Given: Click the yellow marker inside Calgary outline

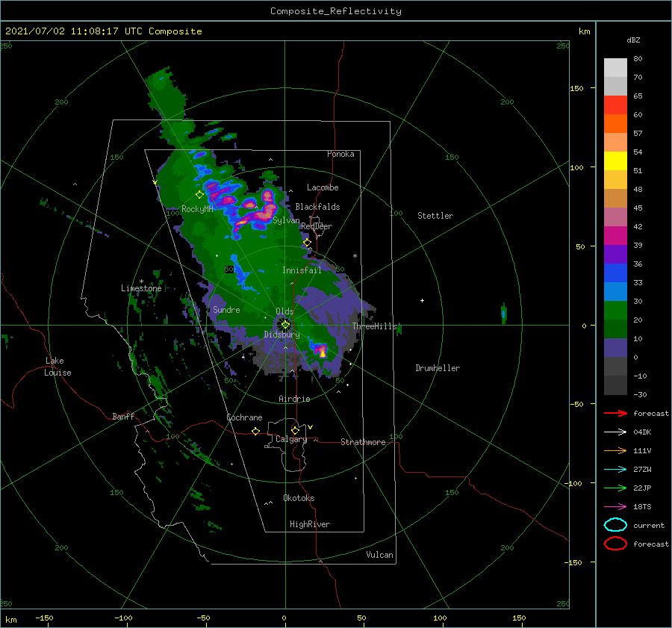Looking at the screenshot, I should [x=295, y=430].
